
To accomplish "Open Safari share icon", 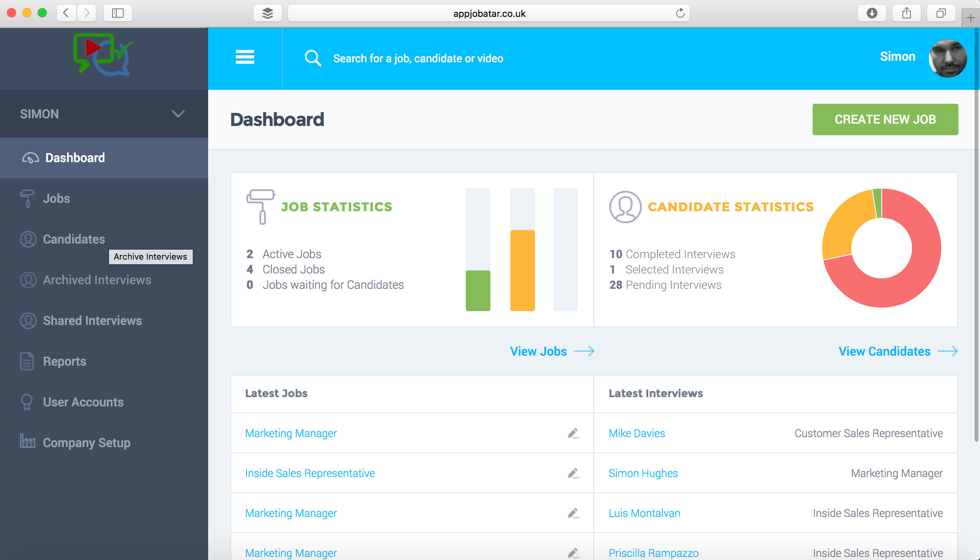I will [906, 13].
